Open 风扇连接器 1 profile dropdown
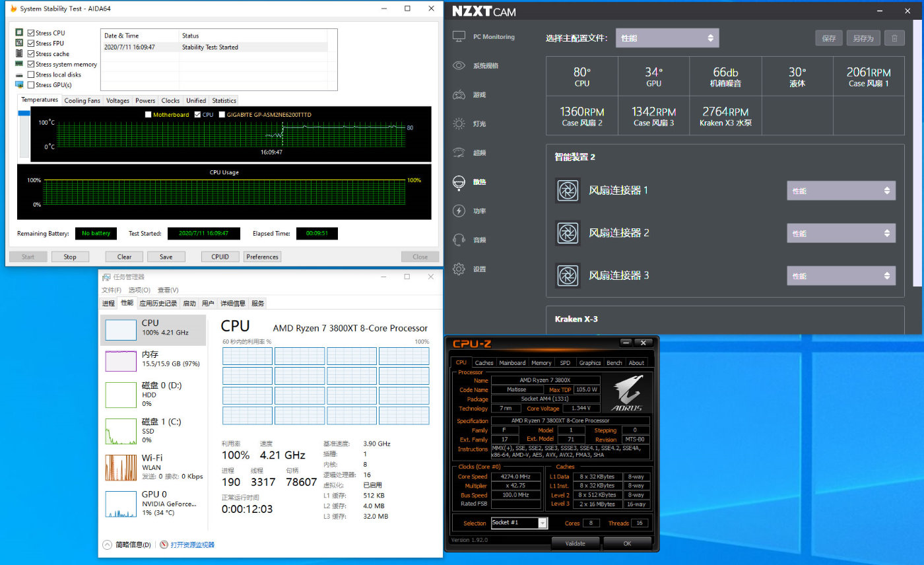 pyautogui.click(x=841, y=191)
